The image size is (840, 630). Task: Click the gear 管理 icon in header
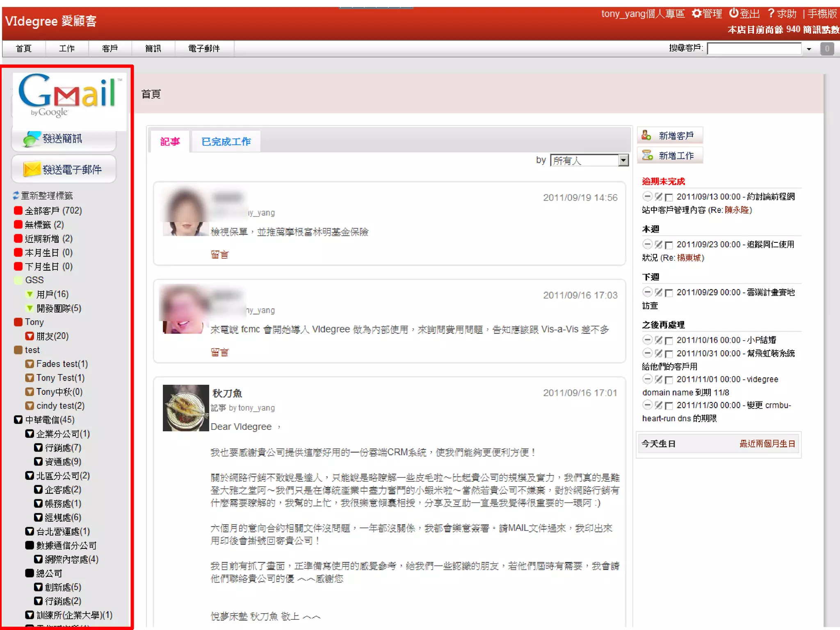tap(696, 14)
